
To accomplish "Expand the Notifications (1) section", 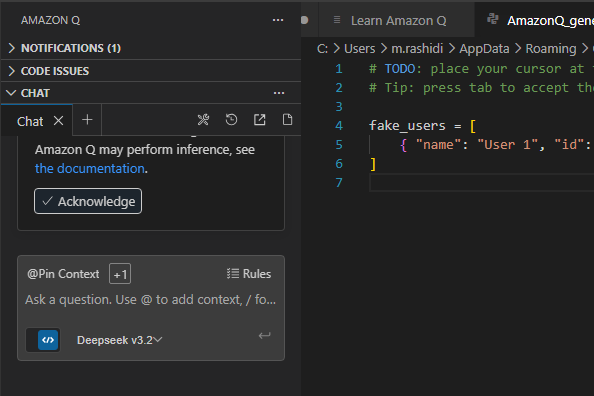I will (x=151, y=48).
